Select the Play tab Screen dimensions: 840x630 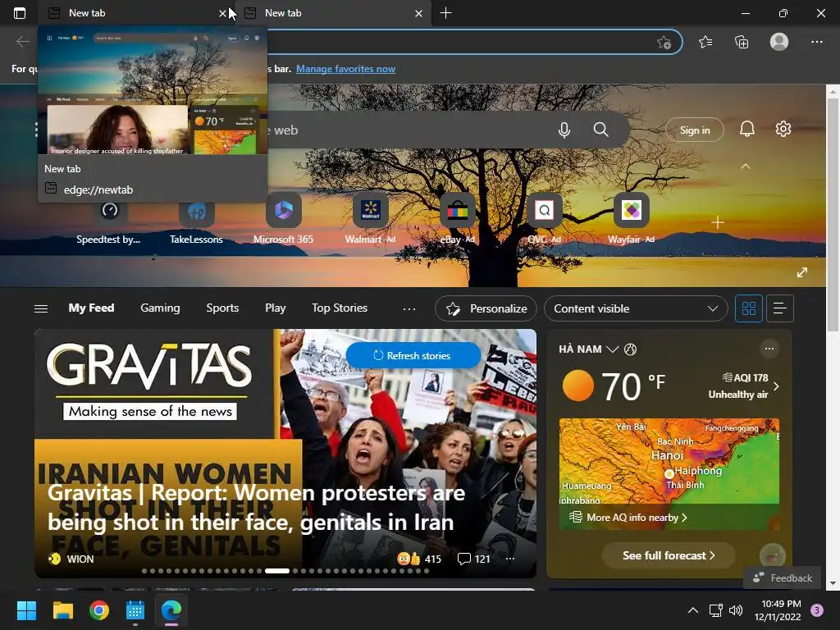(276, 308)
